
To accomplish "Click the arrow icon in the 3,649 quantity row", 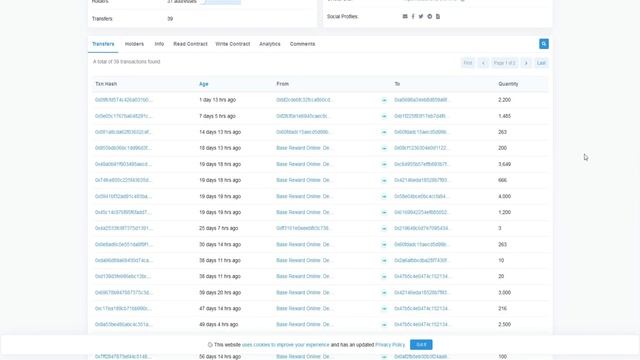I will [x=384, y=164].
